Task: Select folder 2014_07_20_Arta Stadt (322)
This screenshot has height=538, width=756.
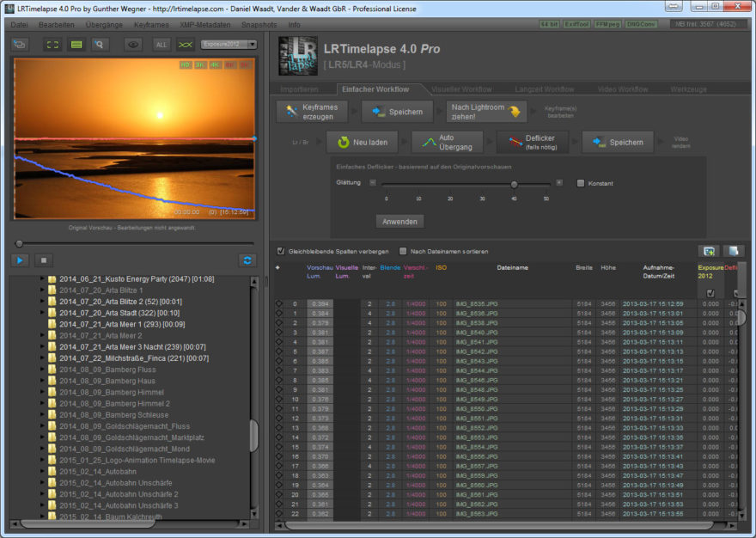Action: pyautogui.click(x=119, y=313)
